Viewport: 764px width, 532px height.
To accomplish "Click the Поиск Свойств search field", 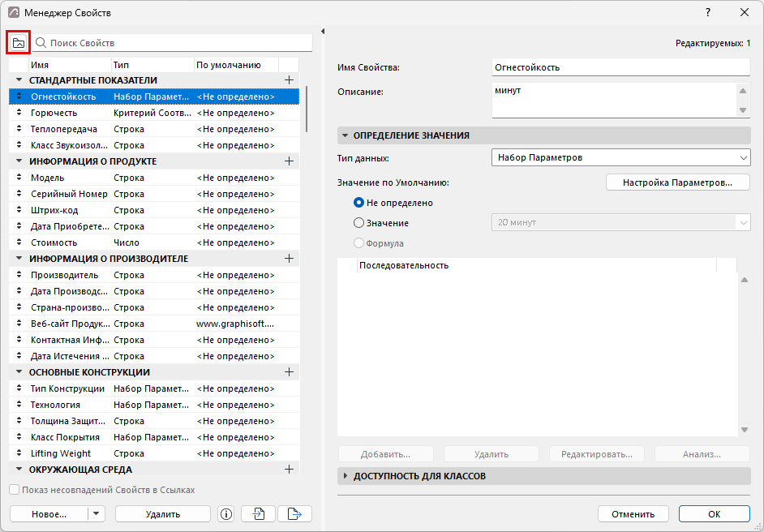I will click(x=173, y=43).
